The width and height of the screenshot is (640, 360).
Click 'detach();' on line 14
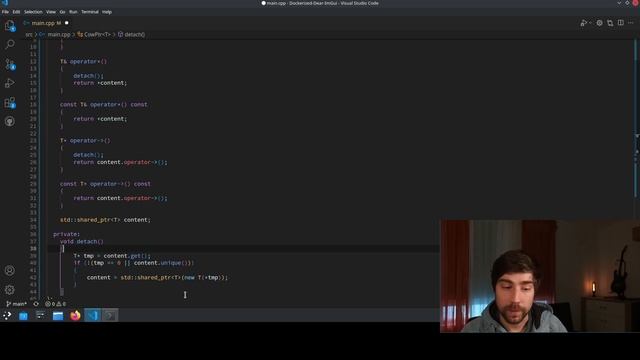pyautogui.click(x=88, y=76)
